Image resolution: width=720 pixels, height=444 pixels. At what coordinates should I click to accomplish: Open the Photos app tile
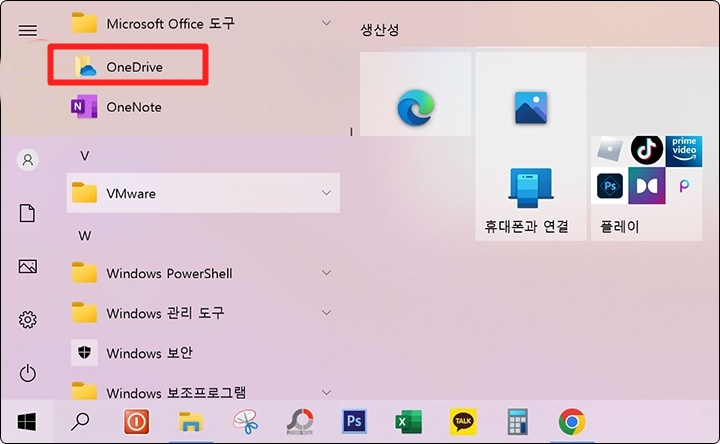[x=531, y=107]
